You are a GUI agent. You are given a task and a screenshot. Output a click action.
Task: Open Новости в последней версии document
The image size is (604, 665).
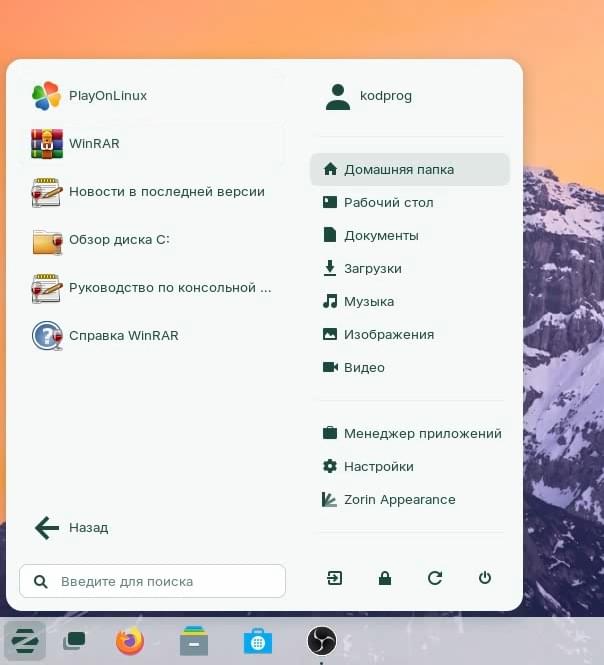click(x=153, y=192)
